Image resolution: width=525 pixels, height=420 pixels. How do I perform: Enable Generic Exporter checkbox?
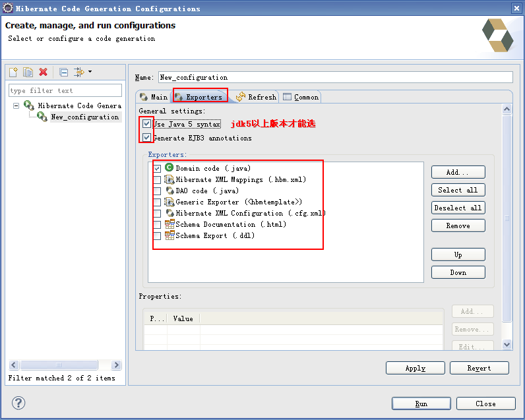pos(157,202)
